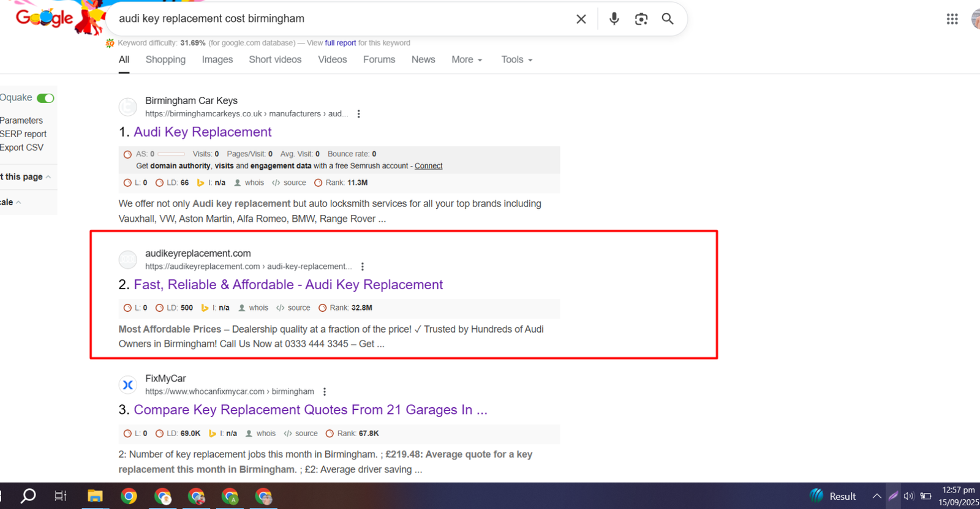Collapse the 'this page' sidebar section
The height and width of the screenshot is (509, 980).
(48, 177)
